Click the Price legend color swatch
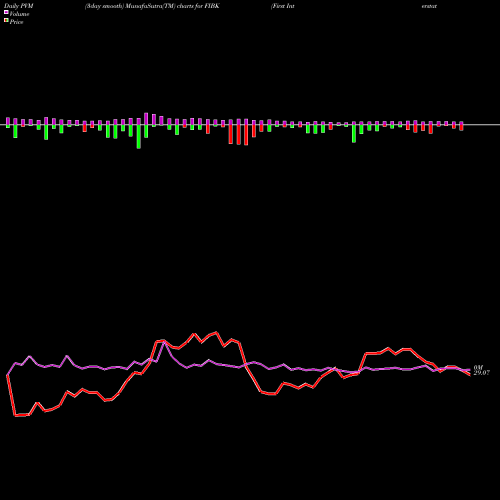Image resolution: width=500 pixels, height=500 pixels. coord(6,21)
